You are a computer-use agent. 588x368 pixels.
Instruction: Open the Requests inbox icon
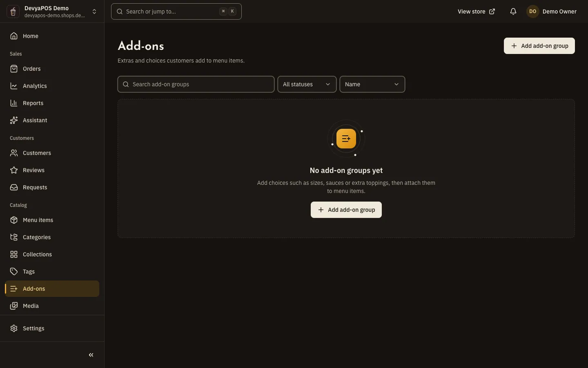pyautogui.click(x=14, y=187)
